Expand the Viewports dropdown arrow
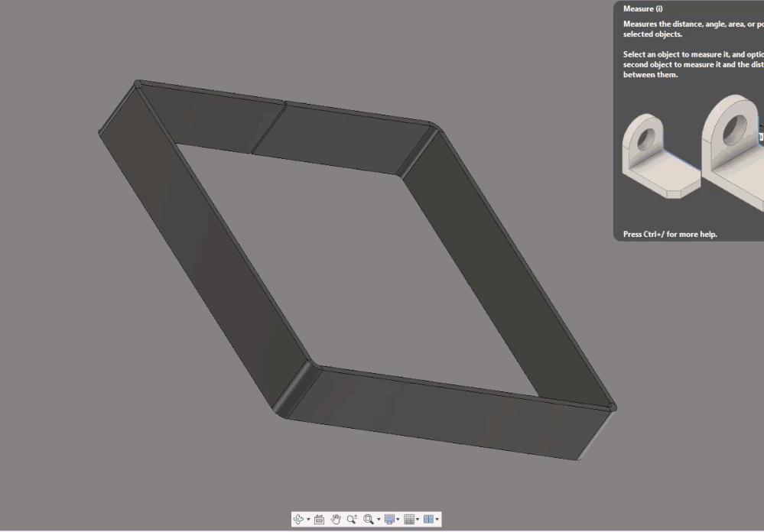 437,519
